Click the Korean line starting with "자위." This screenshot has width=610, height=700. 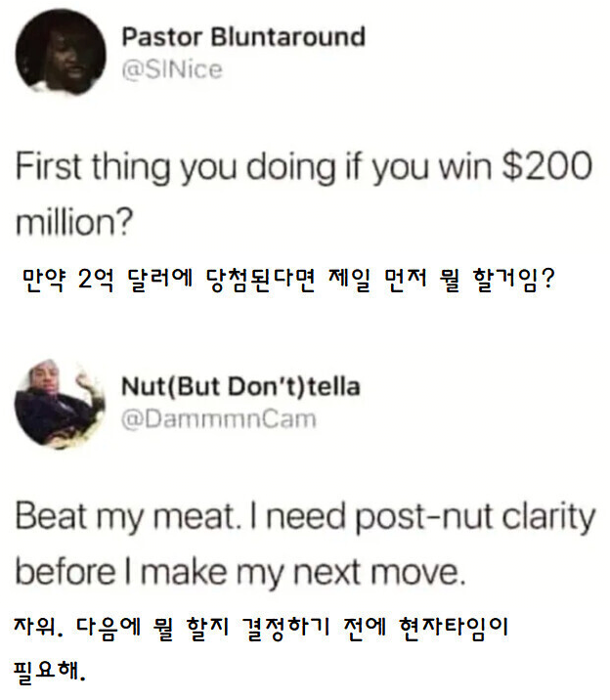point(264,625)
